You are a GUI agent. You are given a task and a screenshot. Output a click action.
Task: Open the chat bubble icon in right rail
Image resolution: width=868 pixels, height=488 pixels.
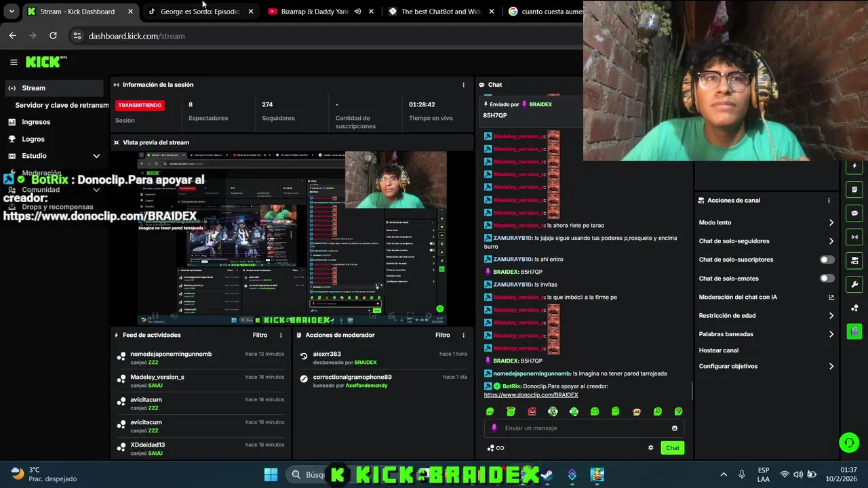tap(854, 213)
